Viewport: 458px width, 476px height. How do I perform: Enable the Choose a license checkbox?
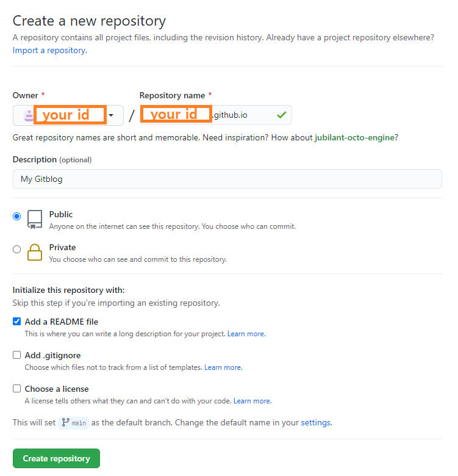(x=16, y=389)
